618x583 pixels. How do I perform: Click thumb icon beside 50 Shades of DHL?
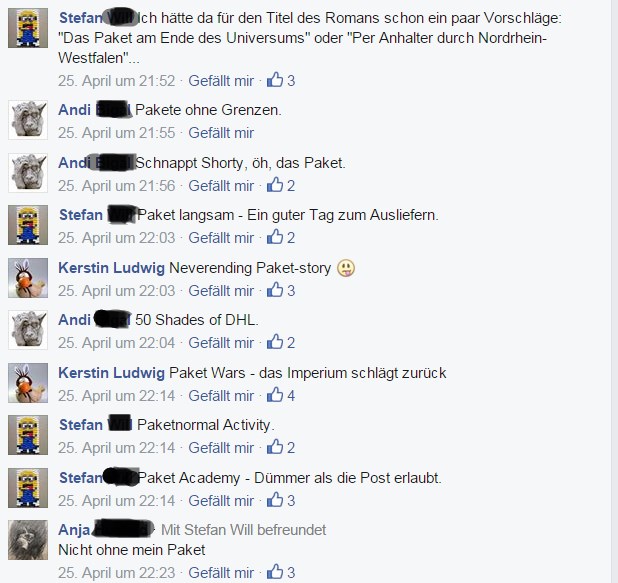tap(275, 341)
